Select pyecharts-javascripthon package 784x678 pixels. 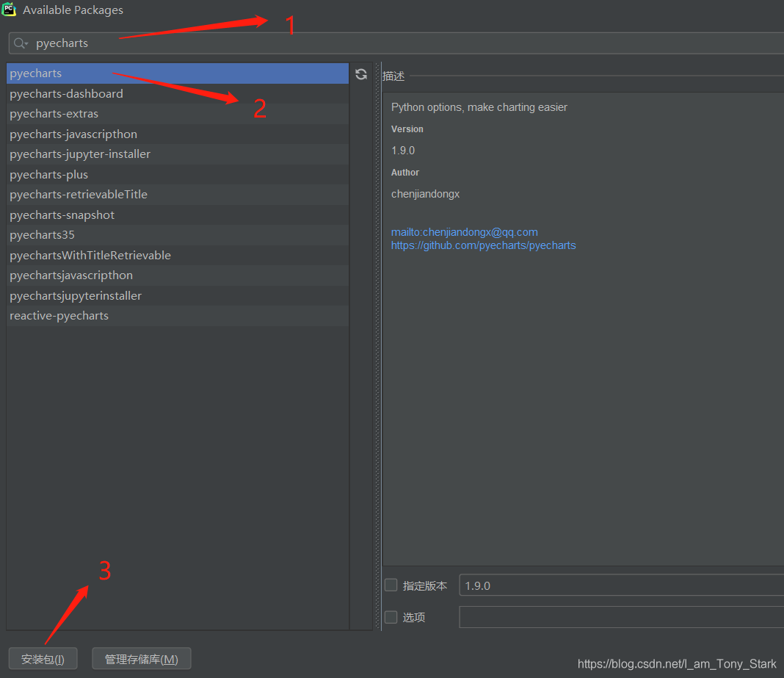pyautogui.click(x=178, y=134)
